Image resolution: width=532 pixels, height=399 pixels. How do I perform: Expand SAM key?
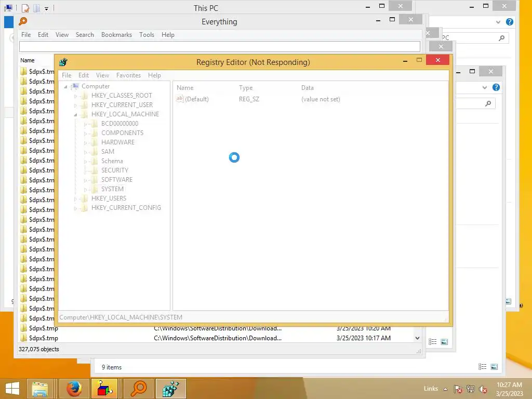point(85,152)
